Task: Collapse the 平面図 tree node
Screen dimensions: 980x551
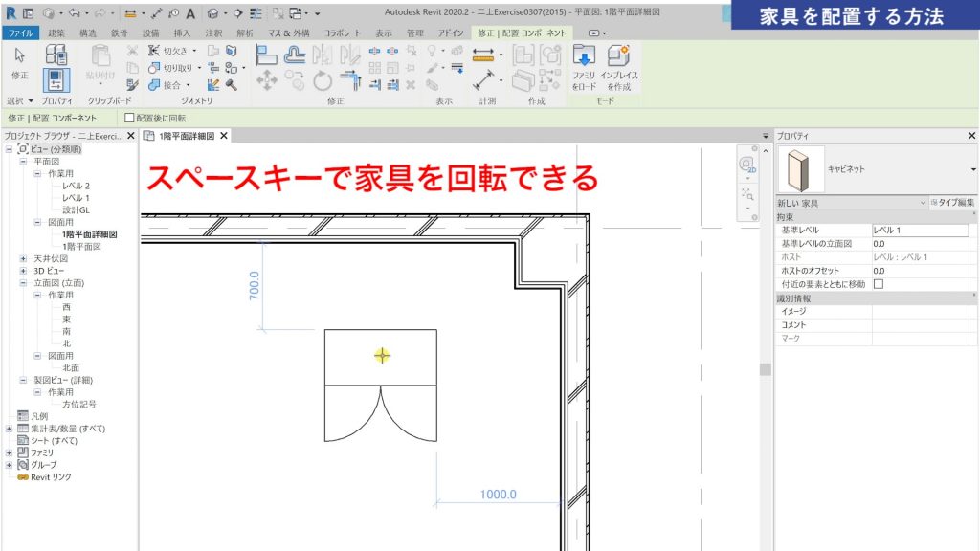Action: click(x=21, y=162)
